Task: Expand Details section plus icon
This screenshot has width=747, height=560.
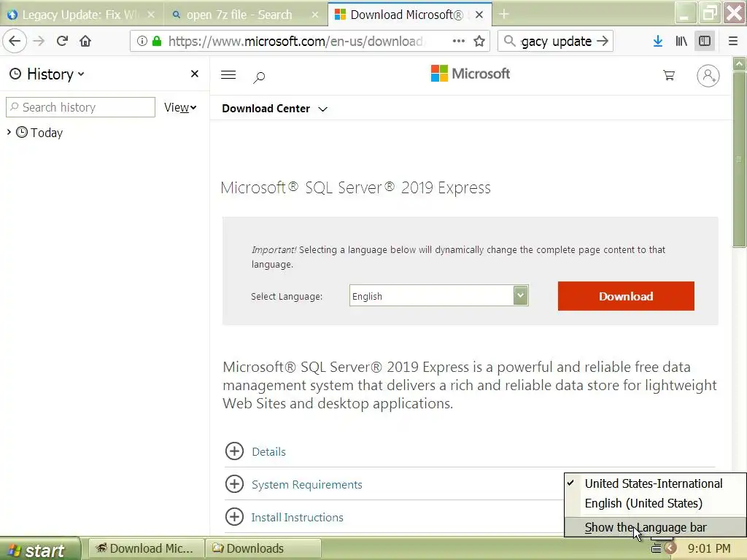Action: [234, 451]
